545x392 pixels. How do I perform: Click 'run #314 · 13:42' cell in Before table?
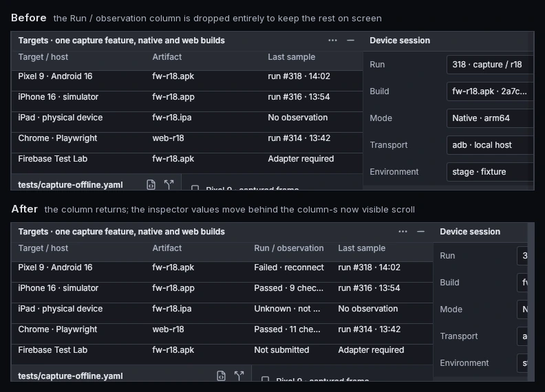click(x=299, y=138)
